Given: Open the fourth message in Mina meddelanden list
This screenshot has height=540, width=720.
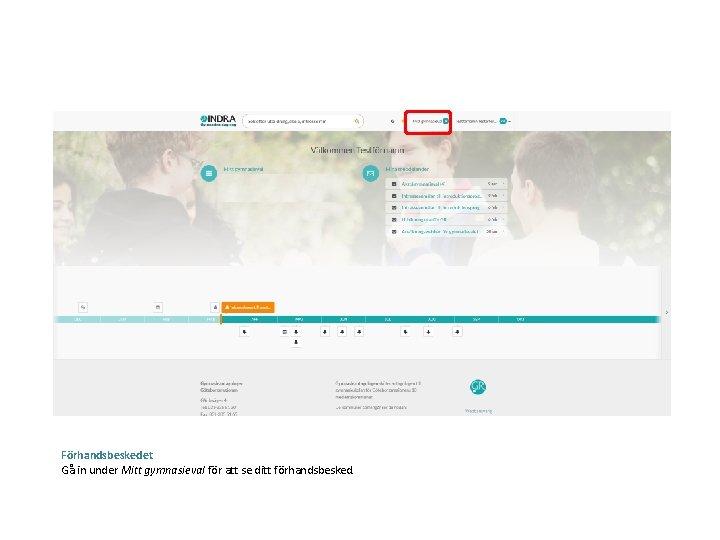Looking at the screenshot, I should coord(446,219).
